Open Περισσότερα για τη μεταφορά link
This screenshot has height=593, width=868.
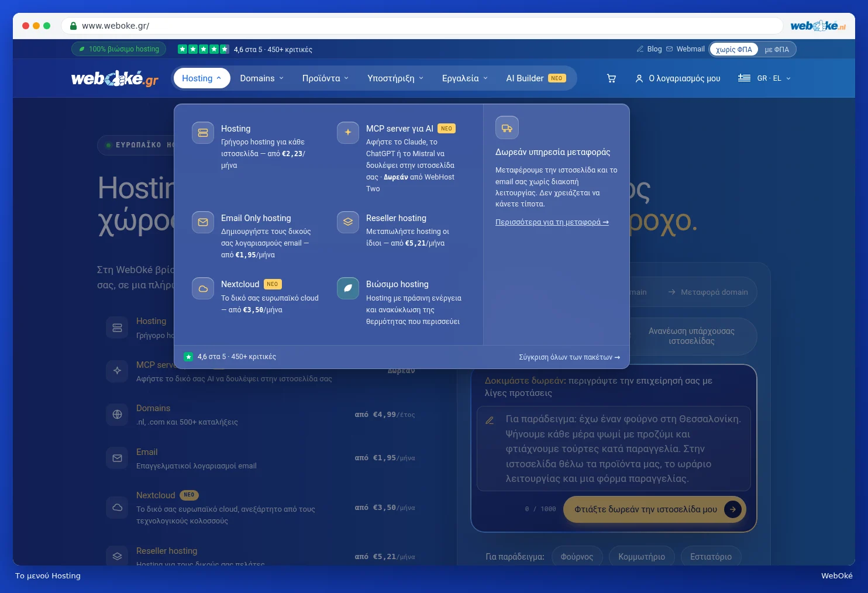point(552,222)
